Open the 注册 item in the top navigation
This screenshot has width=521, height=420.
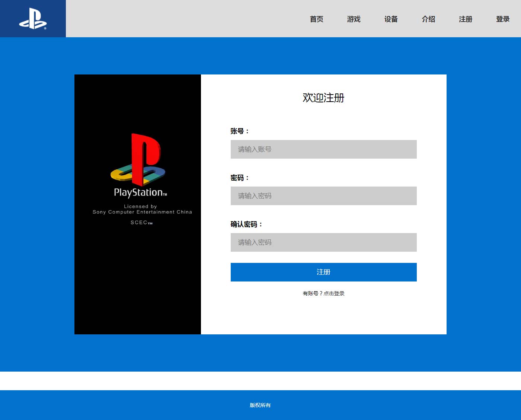466,19
